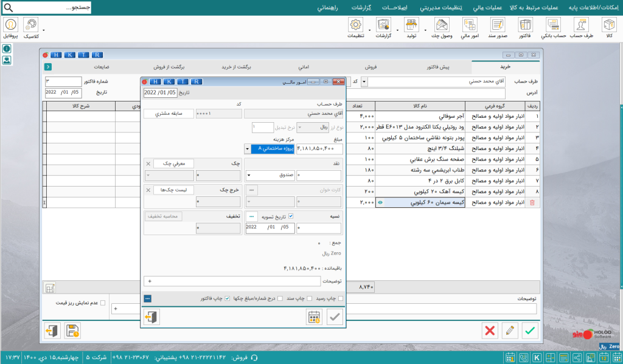Screen dimensions: 623x364
Task: Open the صندوق dropdown
Action: pos(271,175)
